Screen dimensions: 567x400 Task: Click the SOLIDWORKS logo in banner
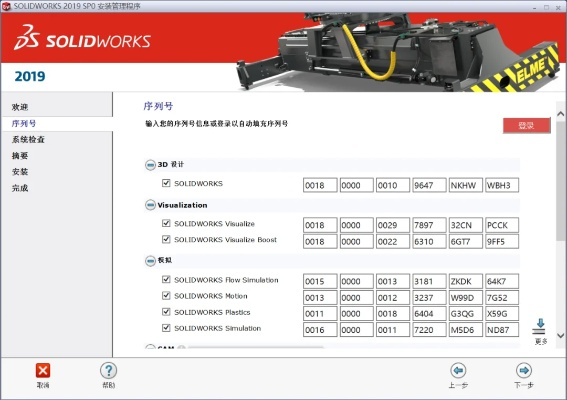pyautogui.click(x=82, y=38)
